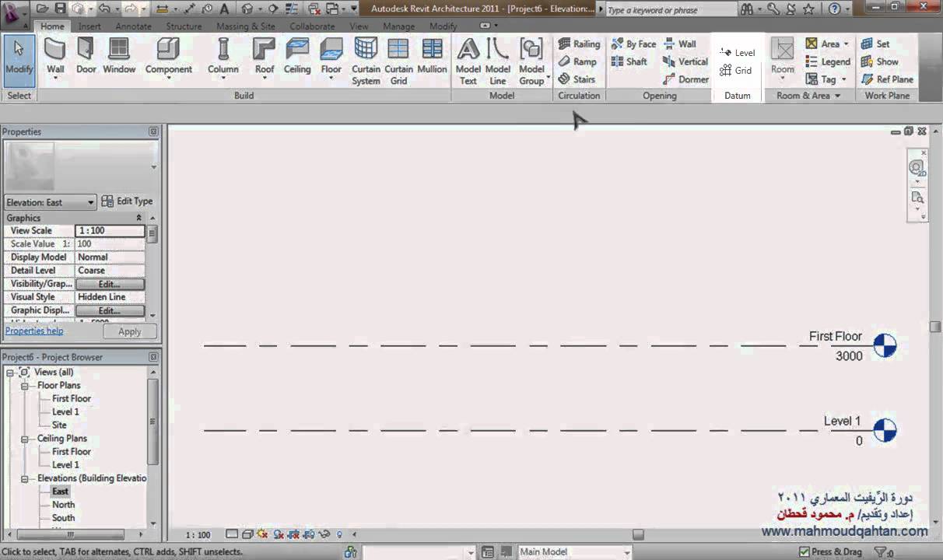The image size is (943, 560).
Task: Select the Dormer opening tool
Action: click(686, 79)
